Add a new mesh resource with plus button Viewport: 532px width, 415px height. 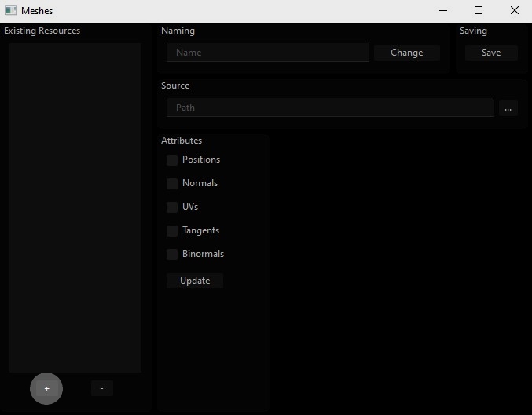pos(46,388)
